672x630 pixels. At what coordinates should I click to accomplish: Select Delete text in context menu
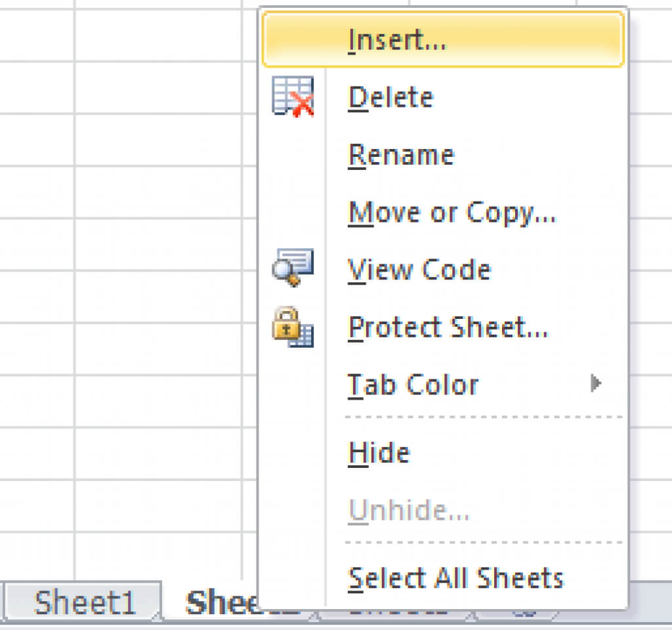pos(391,98)
